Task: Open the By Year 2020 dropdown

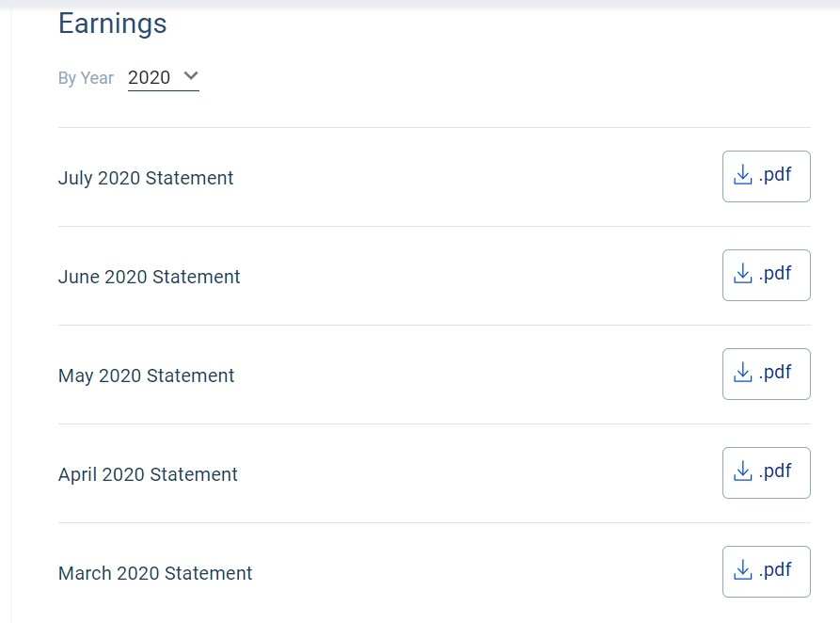Action: tap(164, 78)
